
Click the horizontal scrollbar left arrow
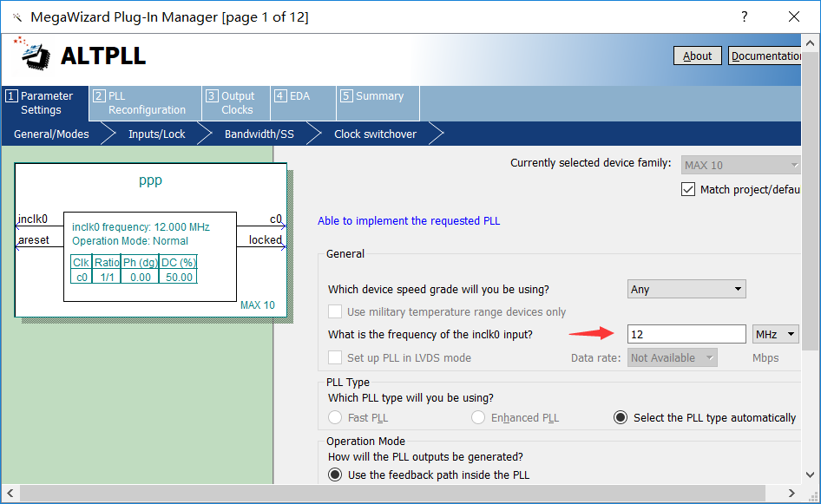[10, 493]
